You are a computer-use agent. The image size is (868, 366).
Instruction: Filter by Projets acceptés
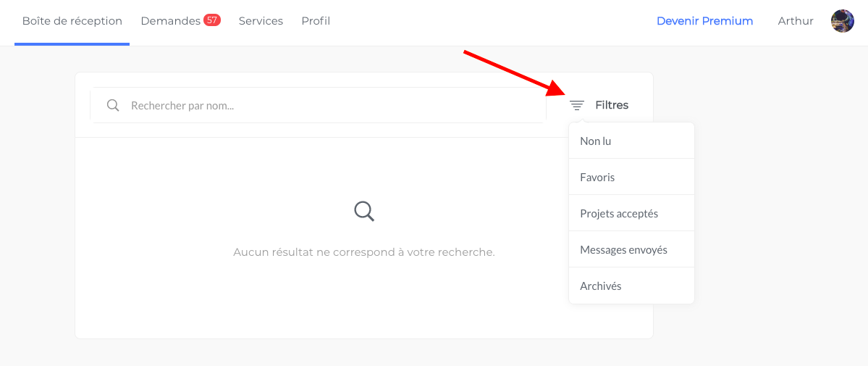click(631, 214)
